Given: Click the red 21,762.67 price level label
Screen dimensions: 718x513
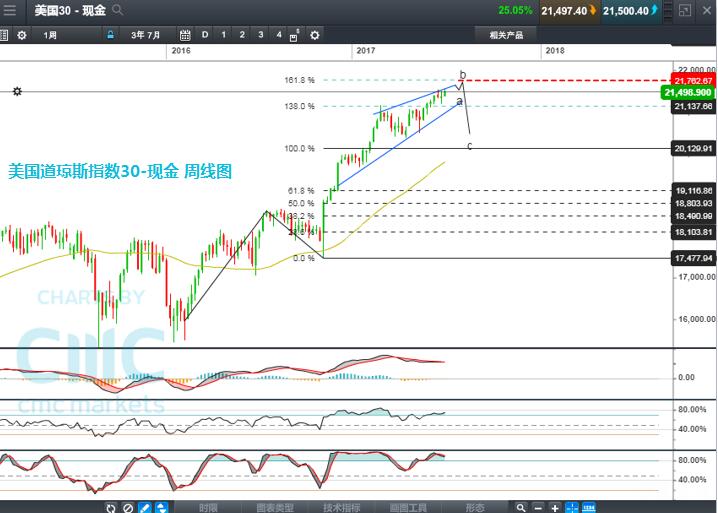Looking at the screenshot, I should point(692,80).
